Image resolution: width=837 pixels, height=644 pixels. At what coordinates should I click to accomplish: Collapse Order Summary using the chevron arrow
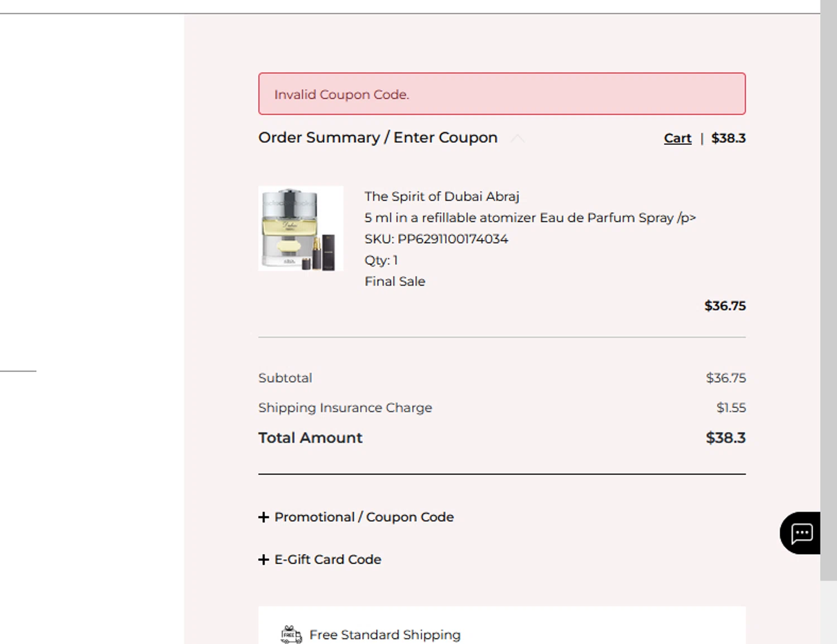pyautogui.click(x=518, y=138)
